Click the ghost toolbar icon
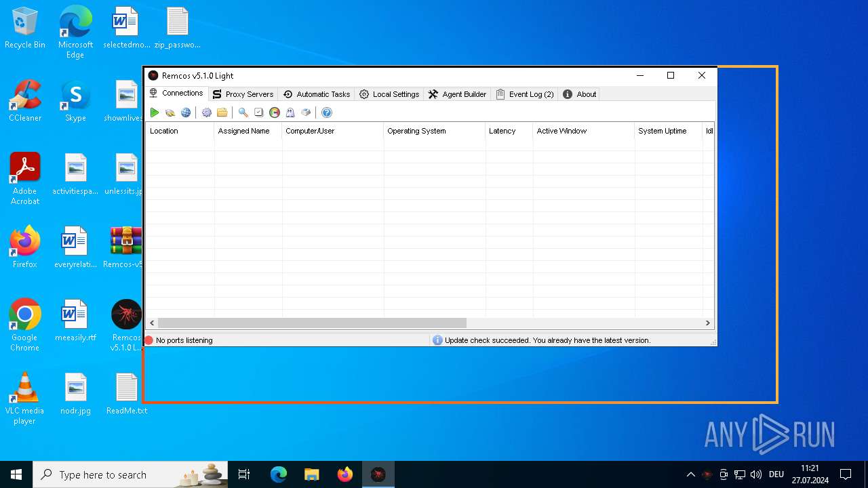 tap(290, 113)
